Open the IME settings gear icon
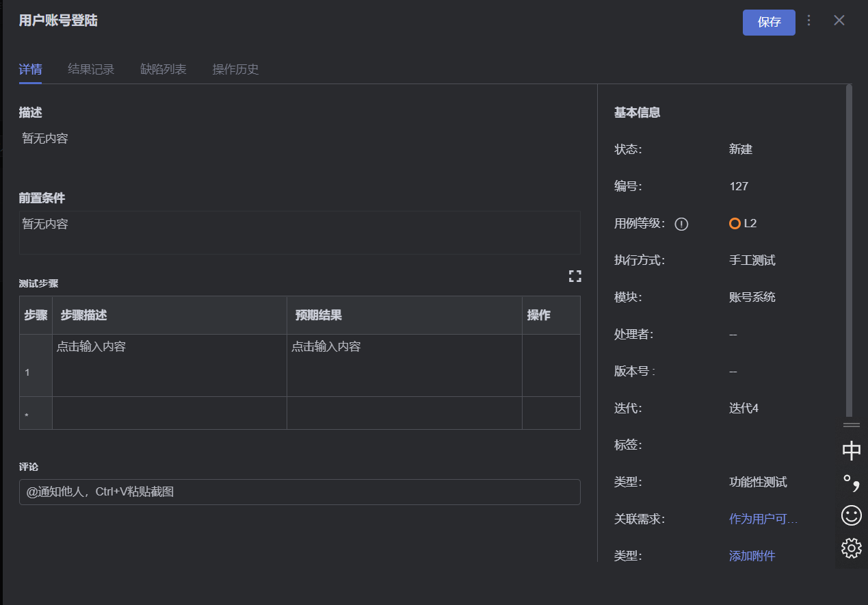Viewport: 868px width, 605px height. click(x=852, y=548)
